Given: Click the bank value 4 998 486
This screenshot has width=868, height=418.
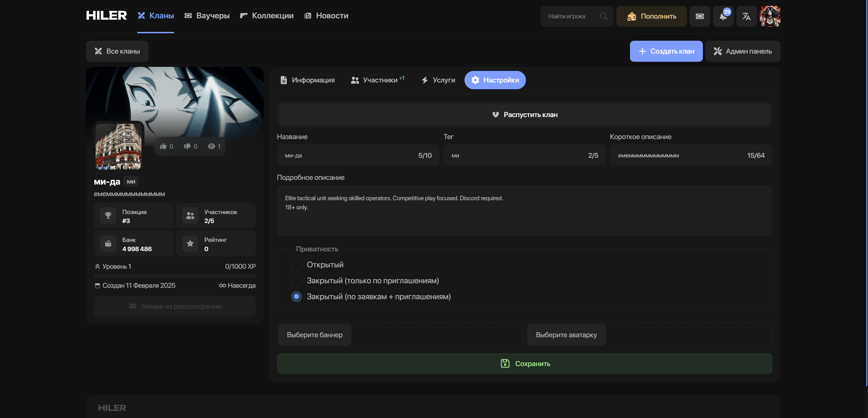Looking at the screenshot, I should pos(137,249).
